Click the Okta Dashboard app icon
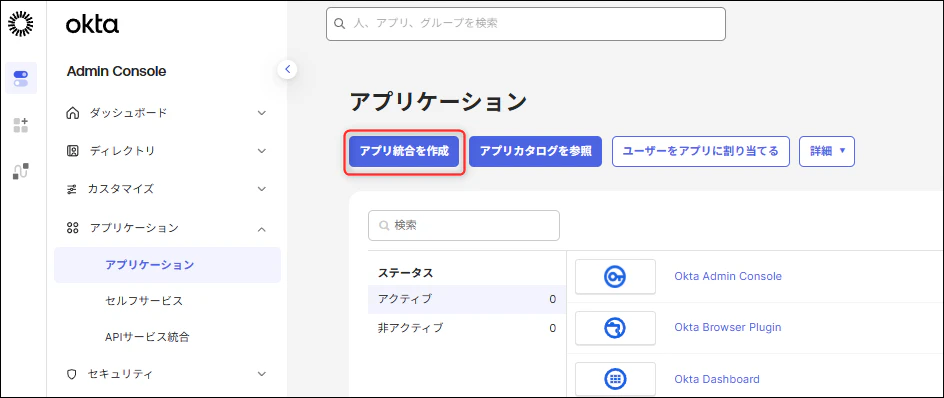This screenshot has width=944, height=398. pos(615,379)
